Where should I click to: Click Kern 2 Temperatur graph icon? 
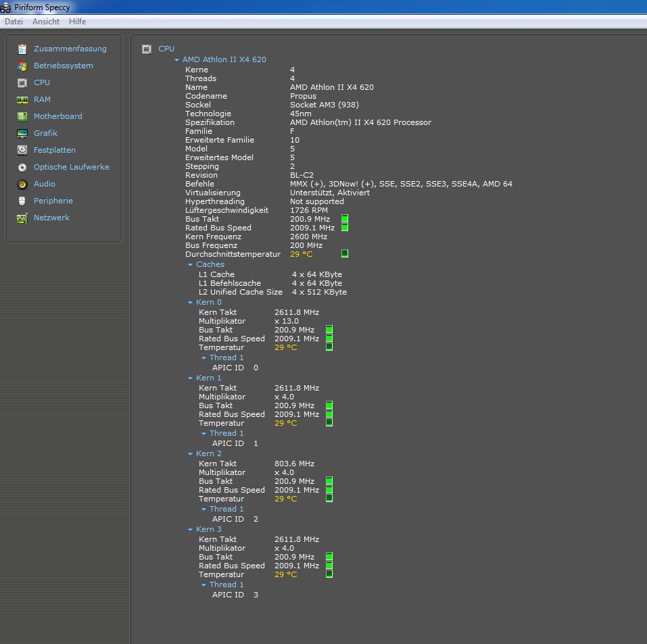(329, 498)
